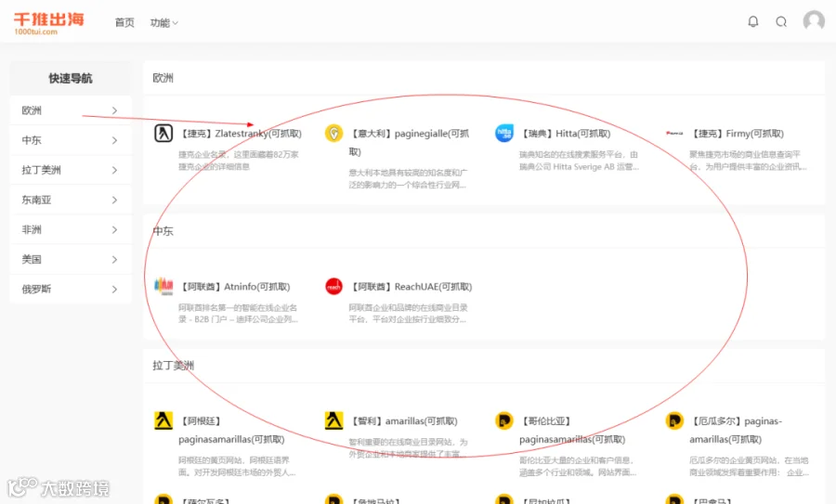Go to 首页 in the top menu
This screenshot has height=504, width=836.
tap(124, 22)
